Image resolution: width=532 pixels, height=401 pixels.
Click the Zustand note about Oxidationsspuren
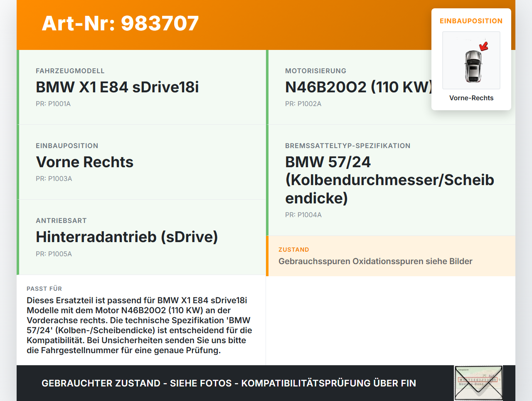coord(375,261)
